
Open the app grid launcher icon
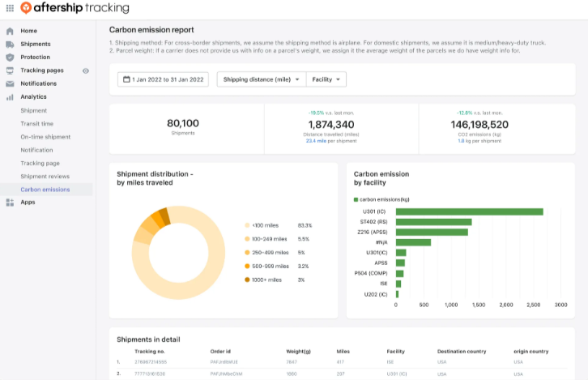9,8
